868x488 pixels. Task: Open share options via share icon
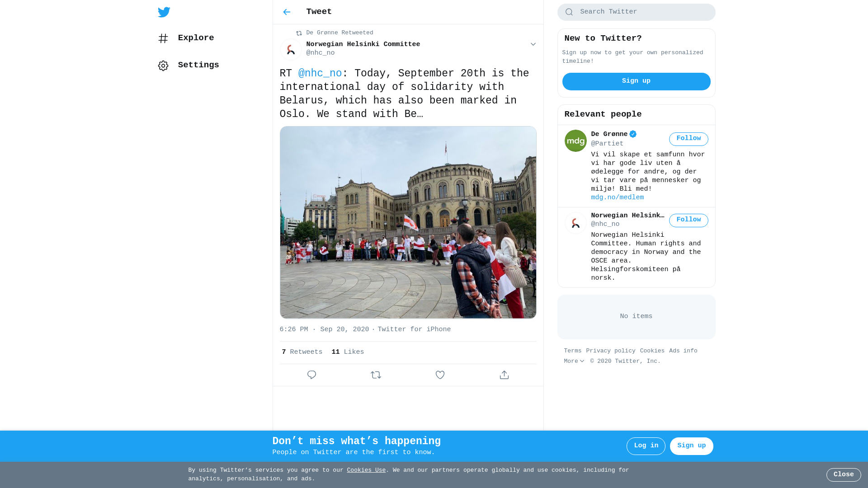coord(504,375)
